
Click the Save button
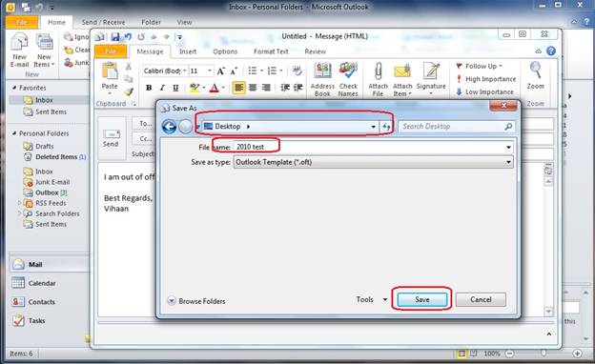[422, 299]
